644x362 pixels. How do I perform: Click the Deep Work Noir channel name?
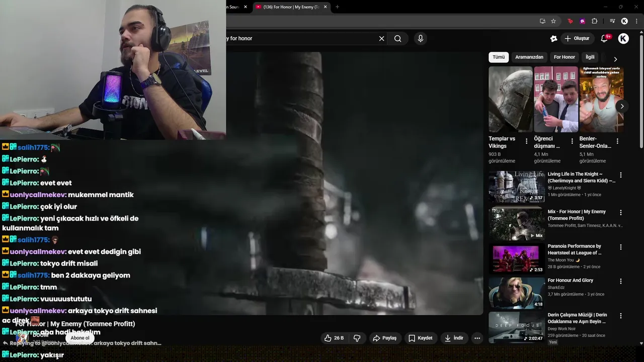[561, 329]
